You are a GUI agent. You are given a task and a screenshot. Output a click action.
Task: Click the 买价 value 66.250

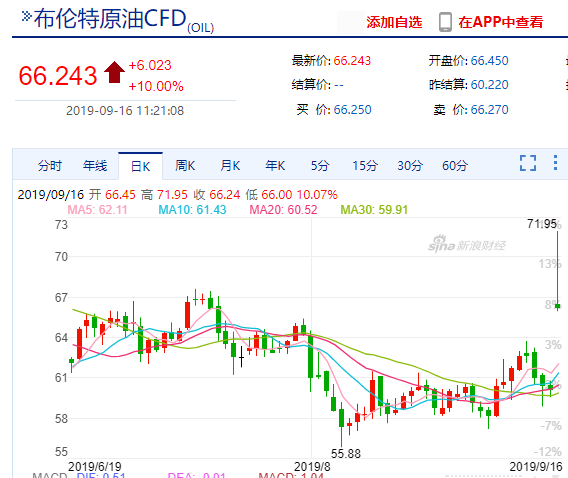pyautogui.click(x=352, y=109)
